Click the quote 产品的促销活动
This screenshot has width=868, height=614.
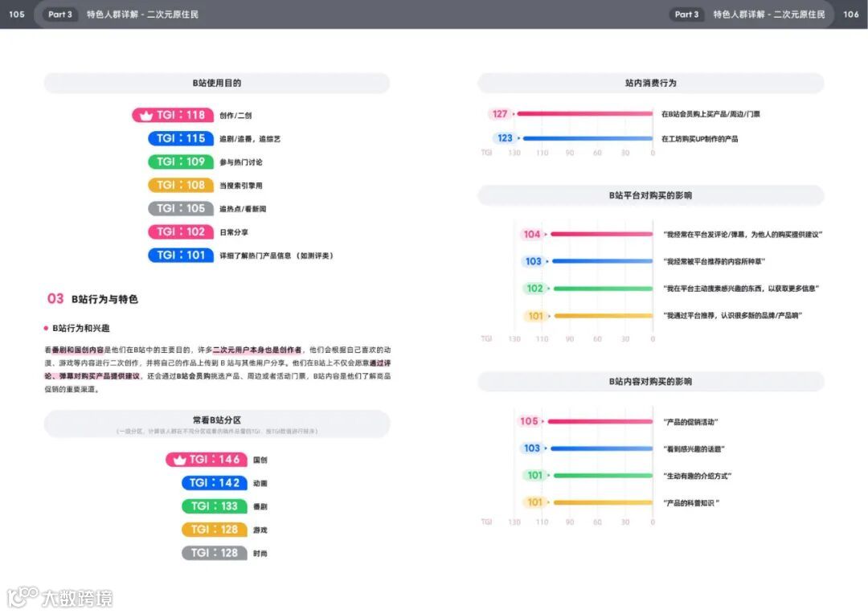(x=690, y=422)
